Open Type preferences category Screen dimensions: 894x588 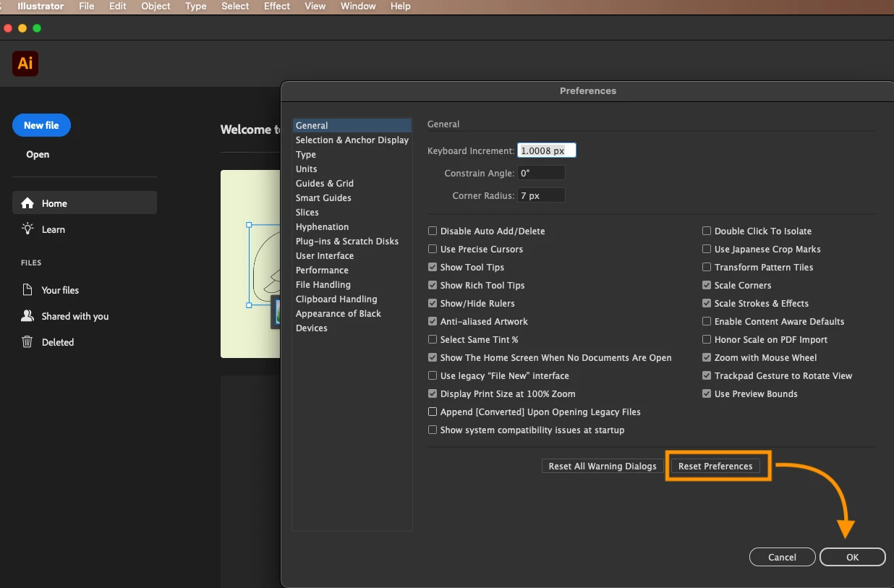(x=352, y=155)
